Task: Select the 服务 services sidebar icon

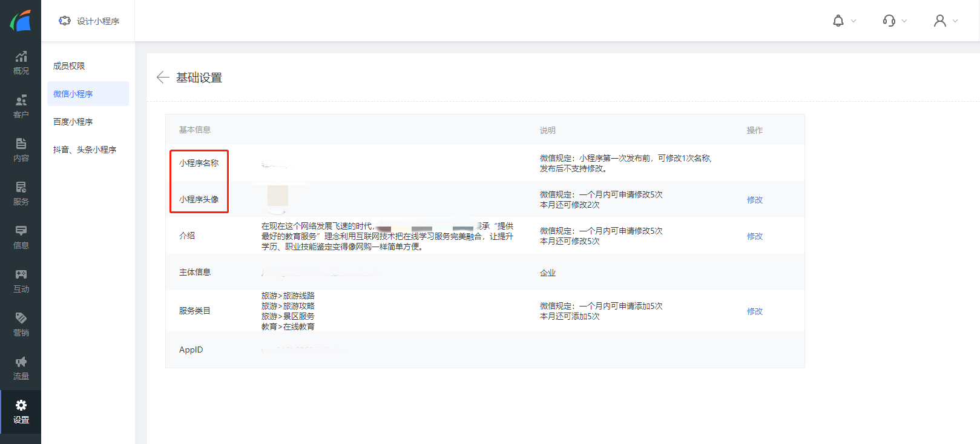Action: click(x=21, y=193)
